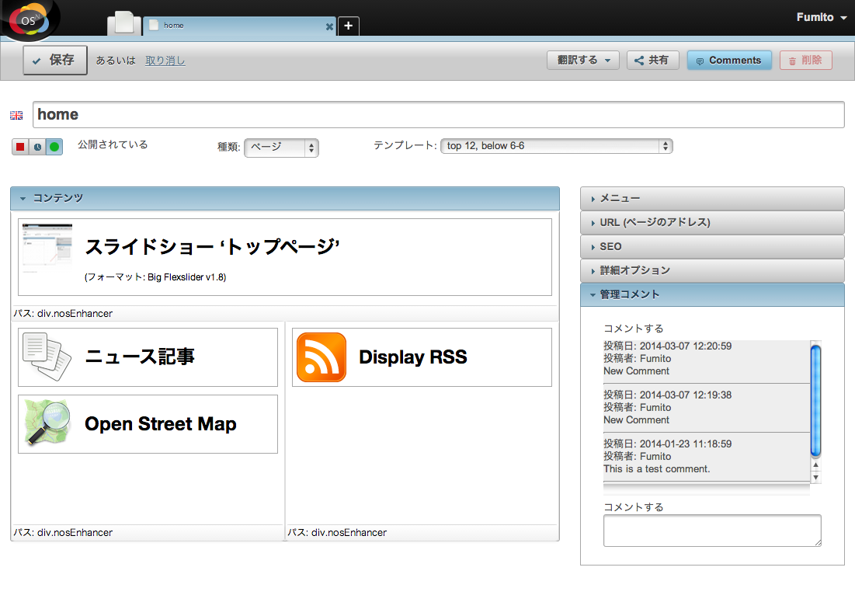Click the フォーマット: Big Flexslider v1.8 text
This screenshot has width=855, height=616.
tap(155, 277)
